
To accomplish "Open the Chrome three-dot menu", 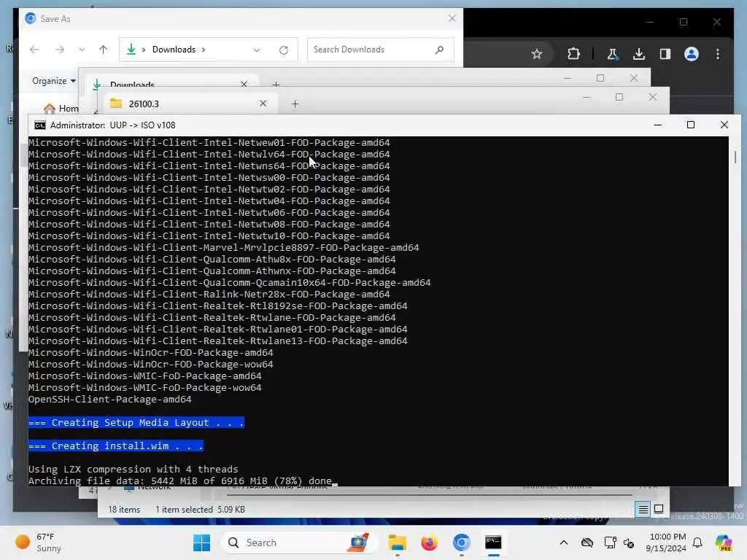I will [718, 54].
